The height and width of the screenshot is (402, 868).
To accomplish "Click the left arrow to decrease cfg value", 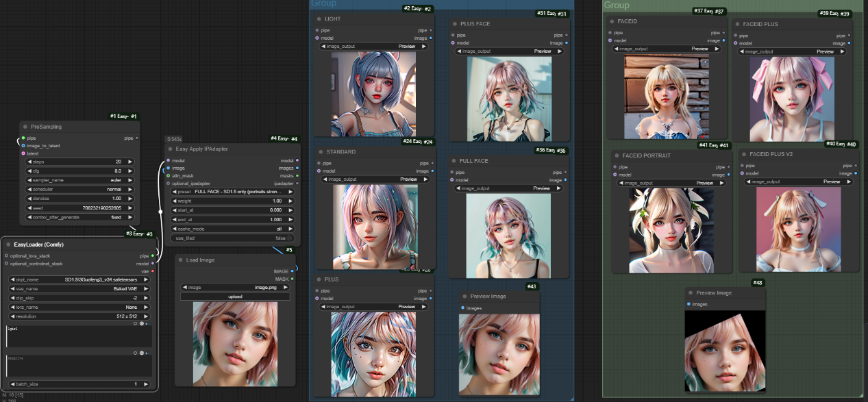I will (29, 171).
